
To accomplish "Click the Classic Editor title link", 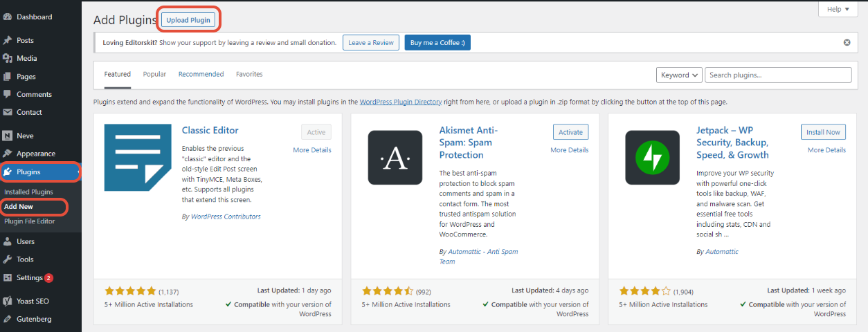I will click(x=210, y=130).
